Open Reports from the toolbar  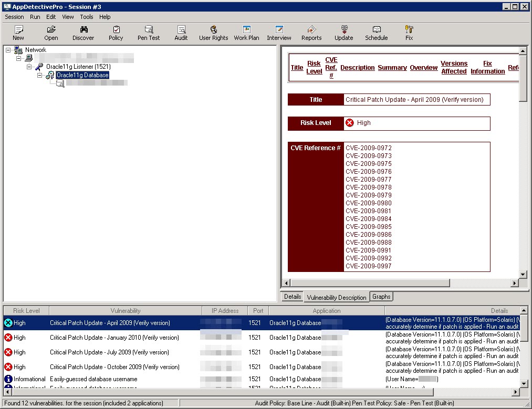pos(311,29)
